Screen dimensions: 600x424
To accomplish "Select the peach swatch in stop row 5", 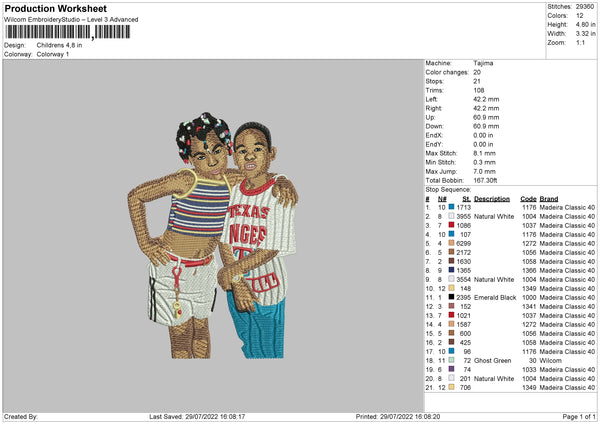I will click(x=451, y=243).
